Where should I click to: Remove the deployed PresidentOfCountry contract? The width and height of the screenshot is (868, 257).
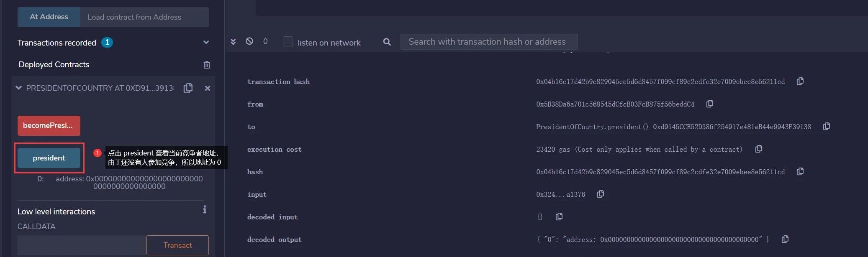tap(207, 88)
